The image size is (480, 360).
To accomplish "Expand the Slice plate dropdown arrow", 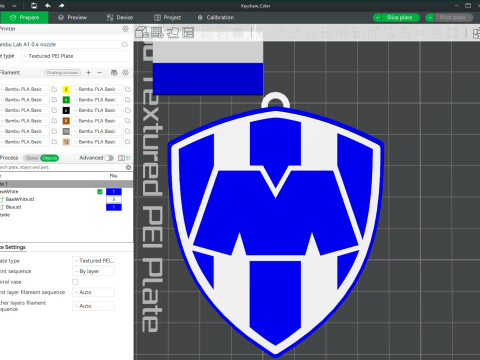I will coord(377,17).
